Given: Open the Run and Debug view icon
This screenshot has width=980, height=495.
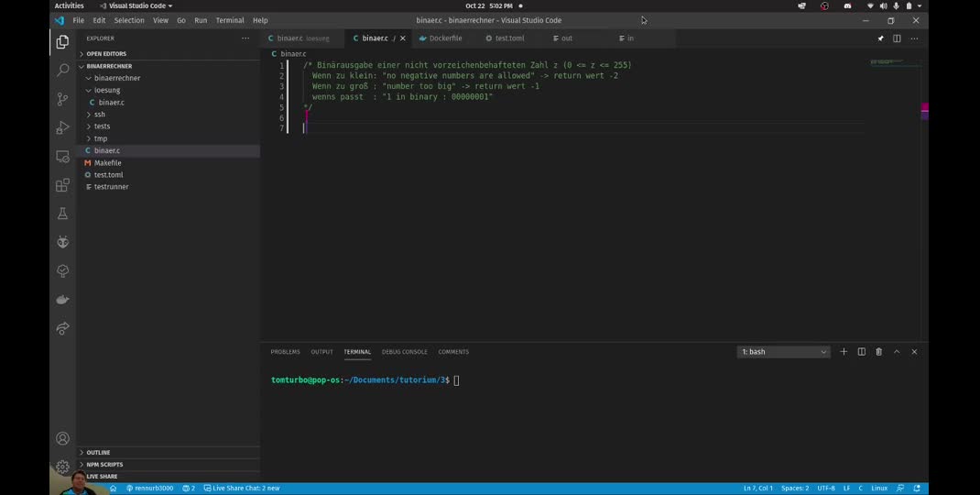Looking at the screenshot, I should click(62, 127).
